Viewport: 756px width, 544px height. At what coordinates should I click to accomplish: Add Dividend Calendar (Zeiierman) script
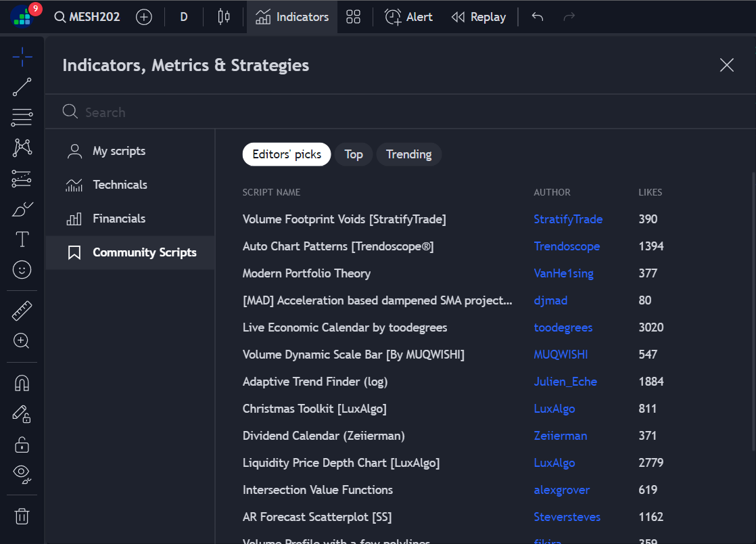click(323, 436)
